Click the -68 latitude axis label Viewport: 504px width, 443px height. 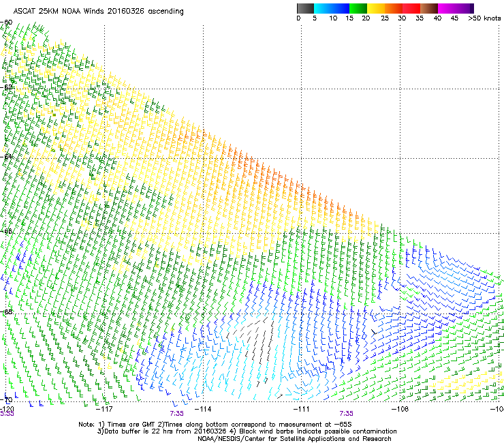click(x=6, y=311)
